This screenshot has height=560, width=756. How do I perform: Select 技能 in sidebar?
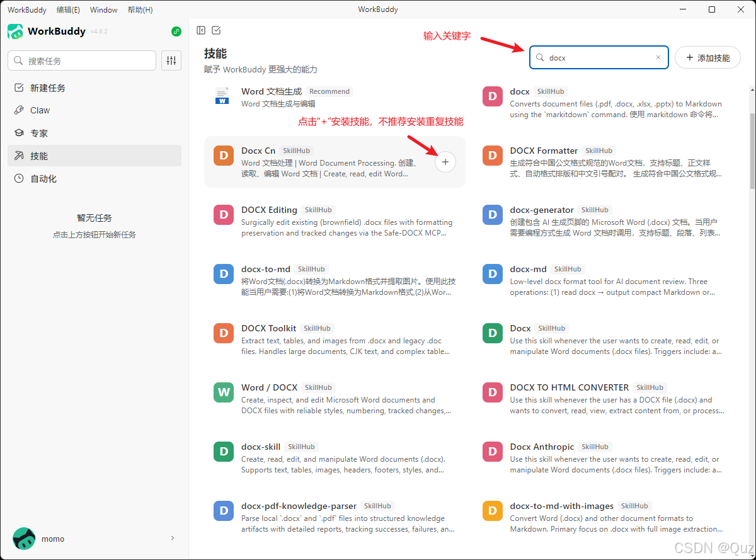click(x=94, y=156)
